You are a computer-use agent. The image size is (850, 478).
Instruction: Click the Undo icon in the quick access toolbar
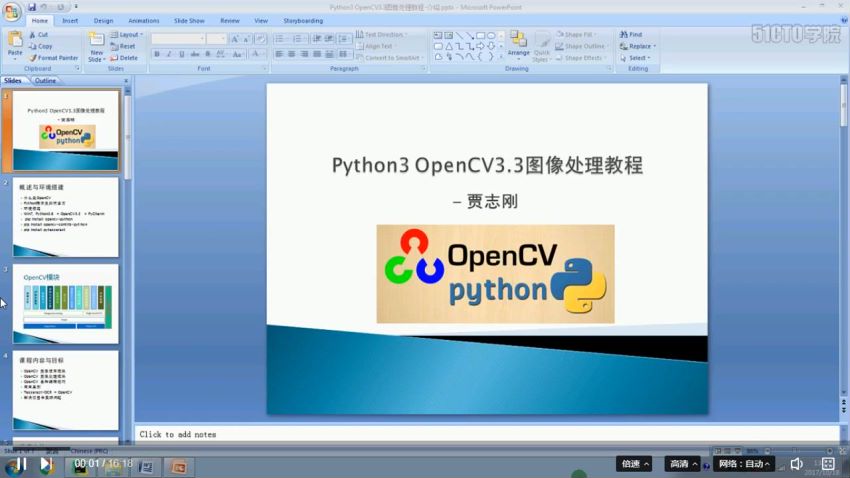click(45, 7)
